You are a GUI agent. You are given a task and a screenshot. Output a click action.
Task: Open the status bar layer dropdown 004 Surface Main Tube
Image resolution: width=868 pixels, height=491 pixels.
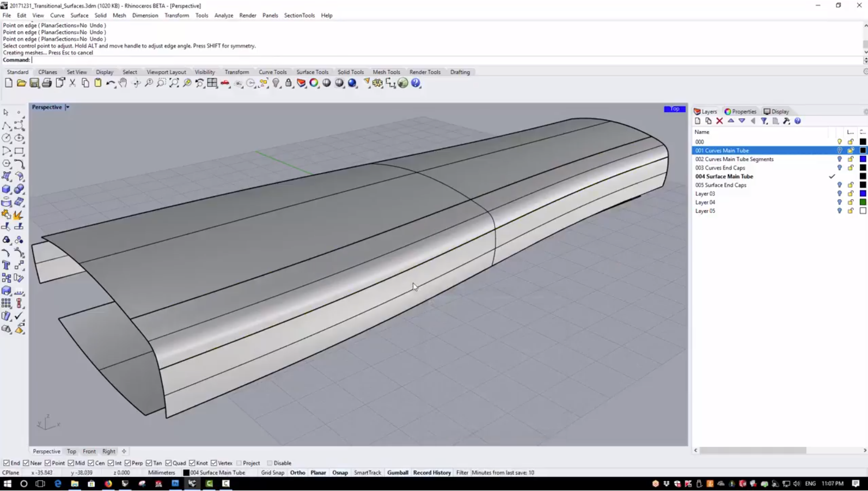point(214,473)
